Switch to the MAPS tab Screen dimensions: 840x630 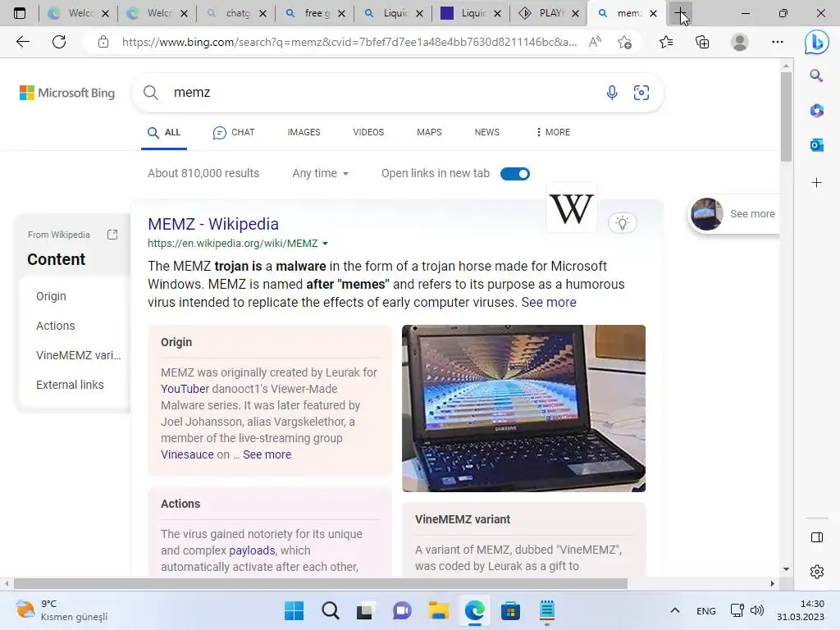coord(429,132)
